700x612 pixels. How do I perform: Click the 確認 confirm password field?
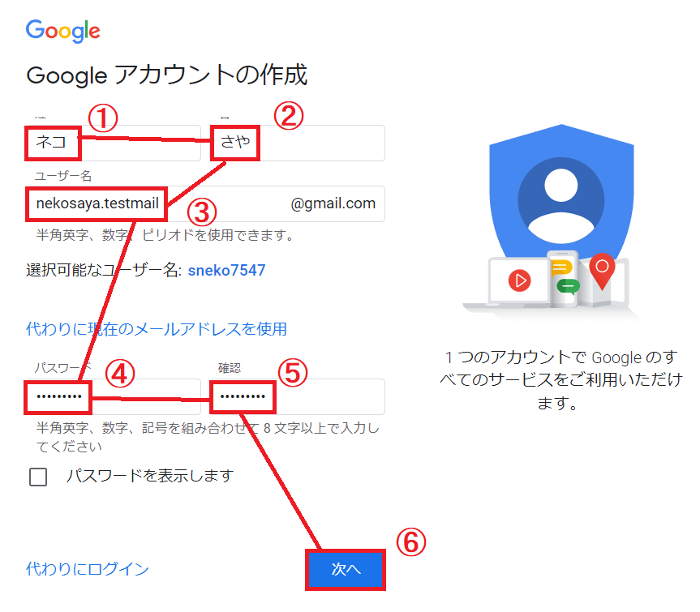point(298,396)
